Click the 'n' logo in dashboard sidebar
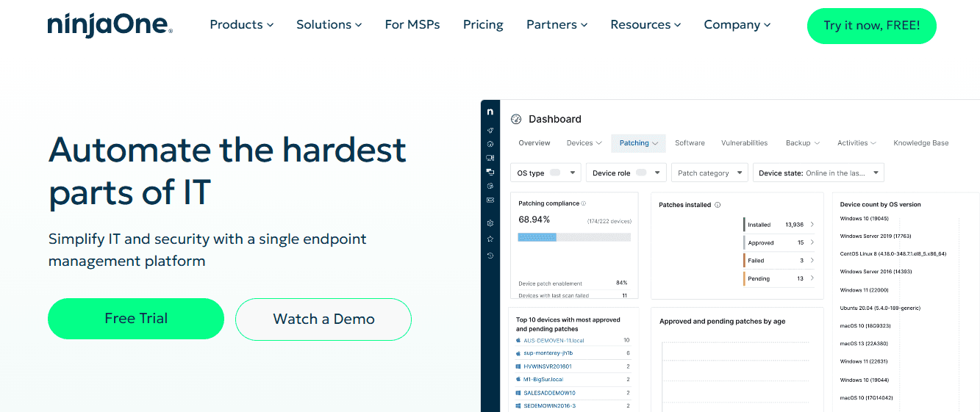 tap(490, 112)
